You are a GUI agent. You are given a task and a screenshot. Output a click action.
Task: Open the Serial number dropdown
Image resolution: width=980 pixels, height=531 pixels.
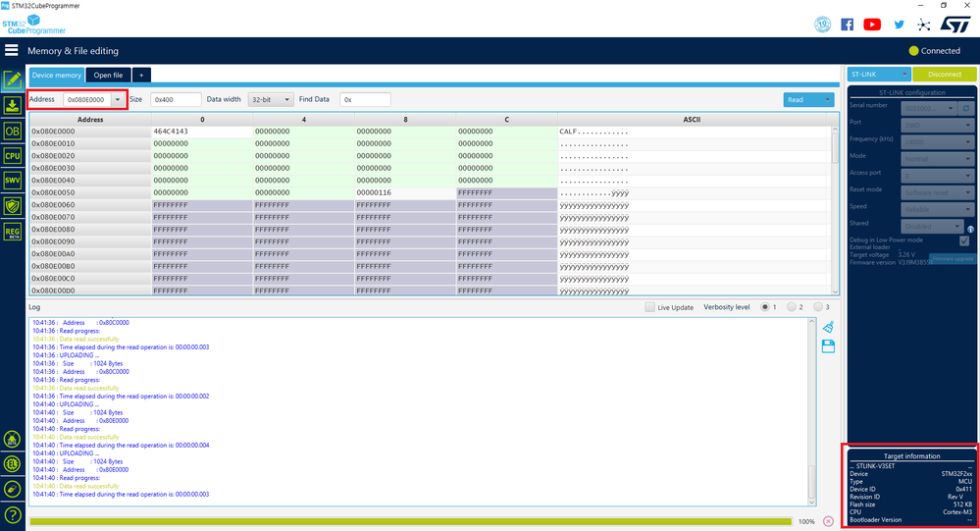tap(928, 108)
